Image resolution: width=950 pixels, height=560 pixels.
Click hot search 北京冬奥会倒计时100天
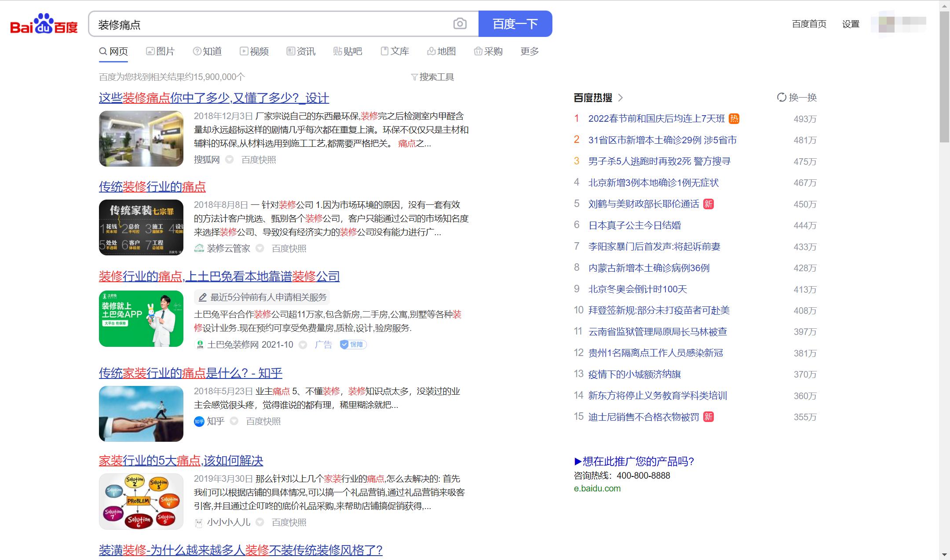[x=637, y=289]
